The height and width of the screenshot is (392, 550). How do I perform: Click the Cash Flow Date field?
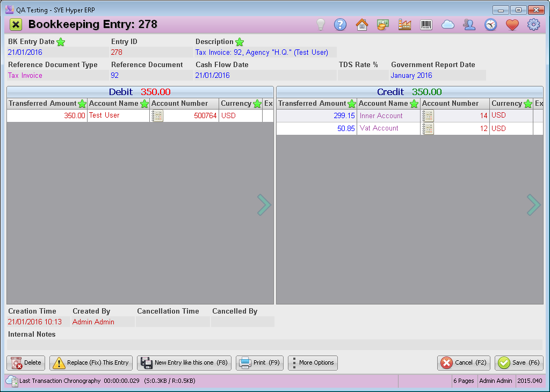(265, 75)
